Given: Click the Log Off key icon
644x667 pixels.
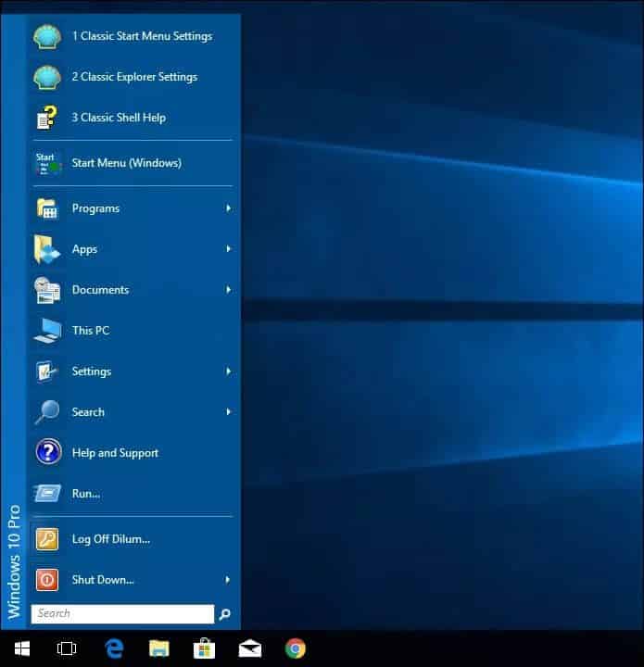Looking at the screenshot, I should 46,539.
